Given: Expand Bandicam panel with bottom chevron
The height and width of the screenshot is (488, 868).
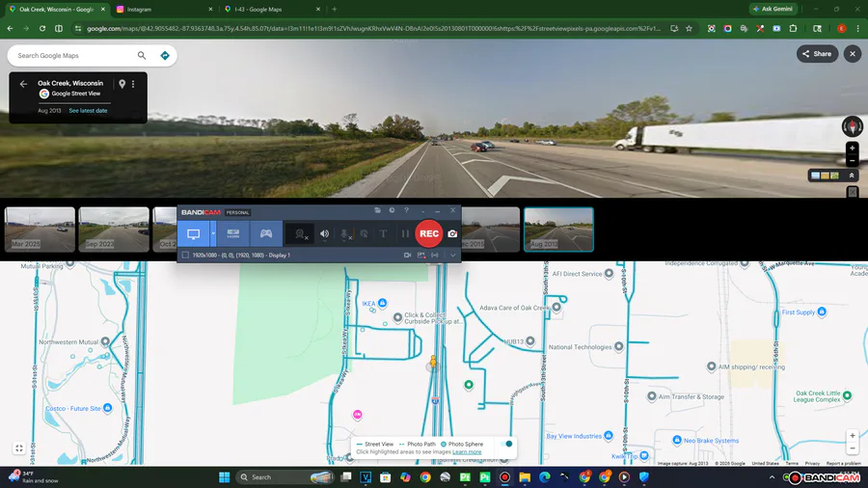Looking at the screenshot, I should point(453,255).
